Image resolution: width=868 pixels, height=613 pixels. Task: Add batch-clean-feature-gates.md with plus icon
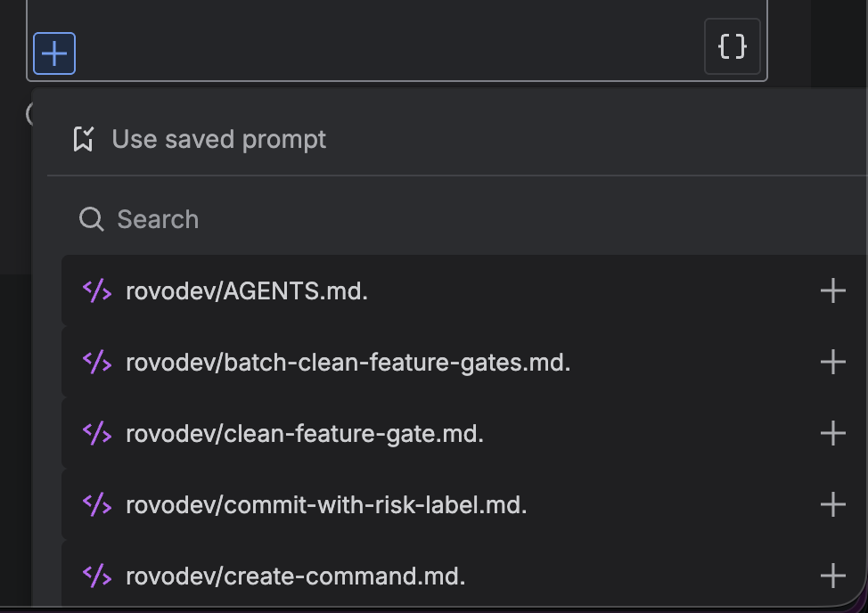832,362
